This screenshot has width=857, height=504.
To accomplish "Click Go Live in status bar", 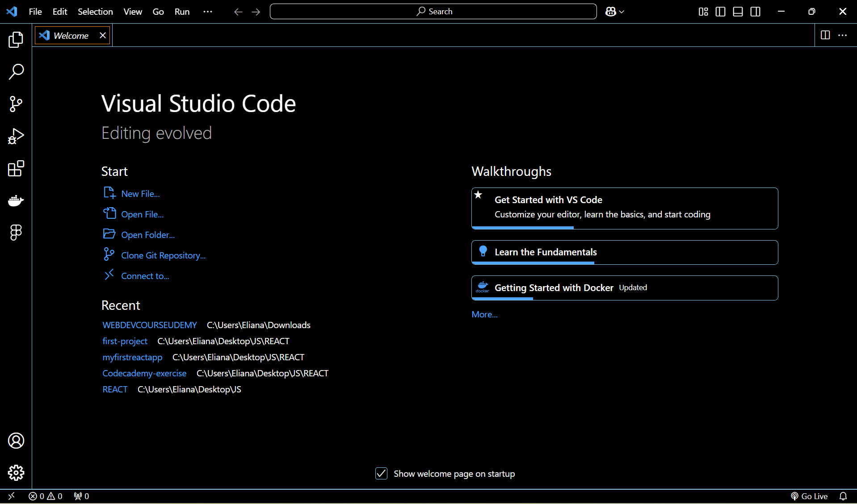I will [809, 496].
